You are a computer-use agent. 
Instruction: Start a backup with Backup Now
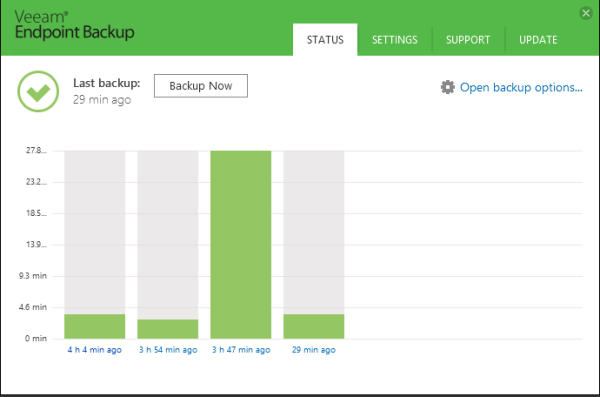(x=201, y=86)
